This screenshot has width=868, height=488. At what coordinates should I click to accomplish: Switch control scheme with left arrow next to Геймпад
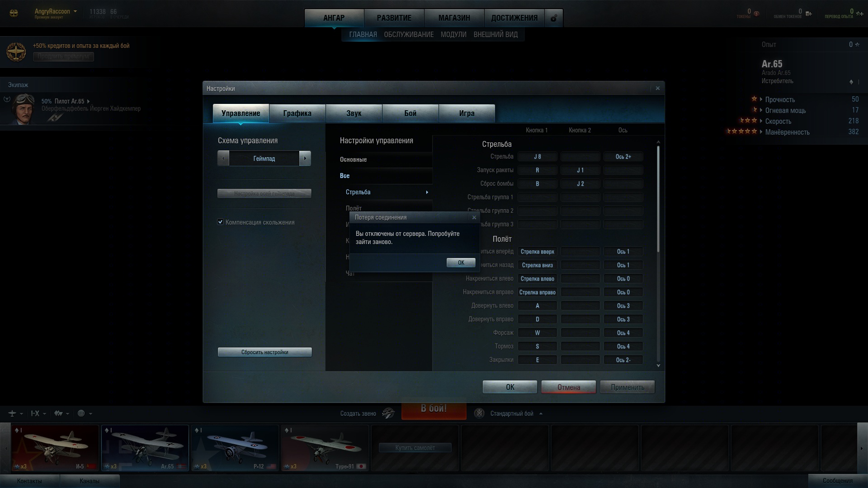(223, 159)
